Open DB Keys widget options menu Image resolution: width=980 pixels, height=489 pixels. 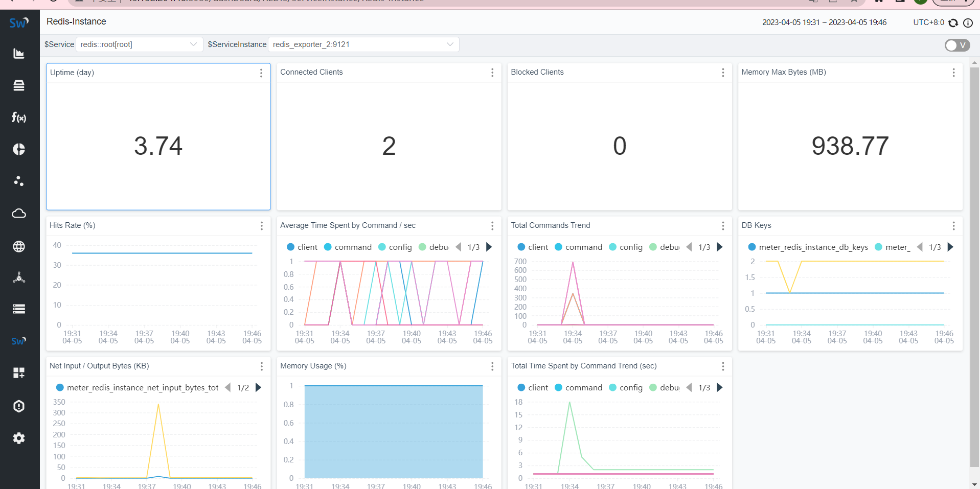tap(953, 226)
